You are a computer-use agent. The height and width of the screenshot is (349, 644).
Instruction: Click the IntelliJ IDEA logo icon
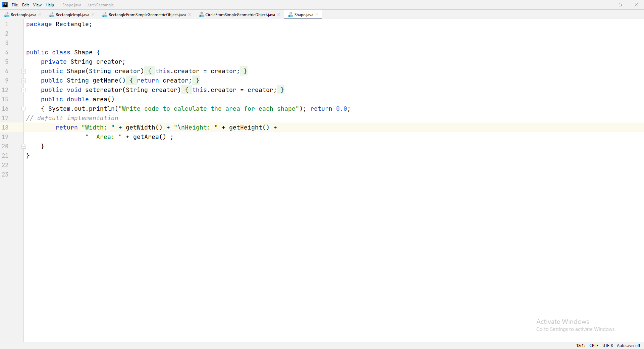pos(5,5)
